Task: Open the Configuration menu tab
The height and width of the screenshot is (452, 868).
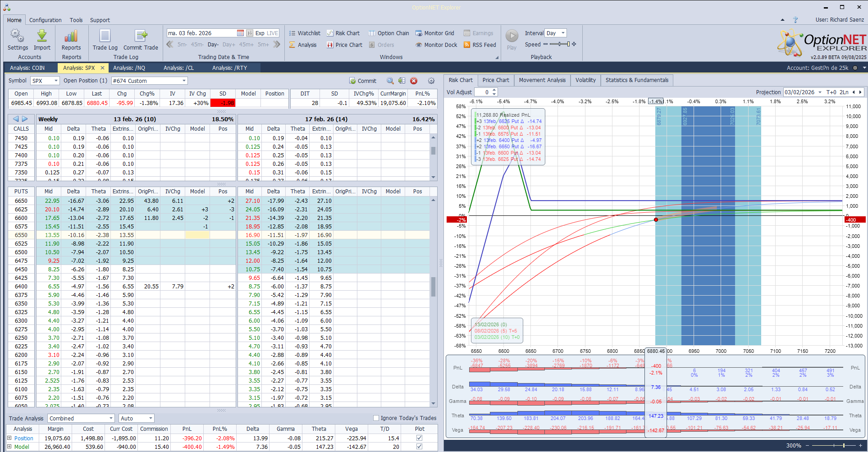Action: 46,20
